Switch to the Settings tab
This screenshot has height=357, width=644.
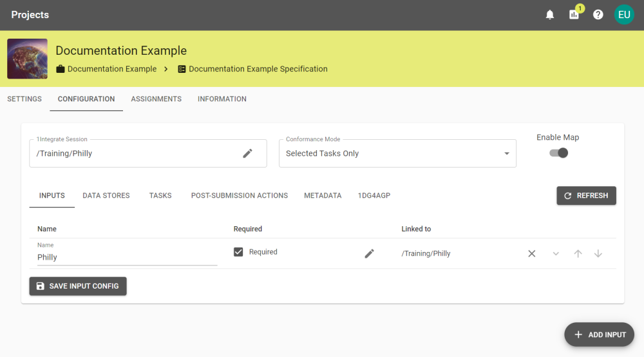coord(24,99)
